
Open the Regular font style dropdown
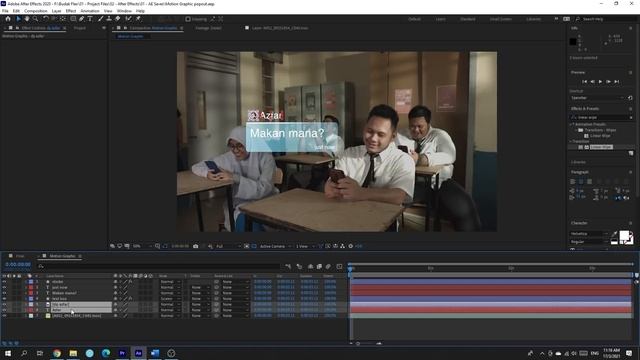[x=589, y=242]
